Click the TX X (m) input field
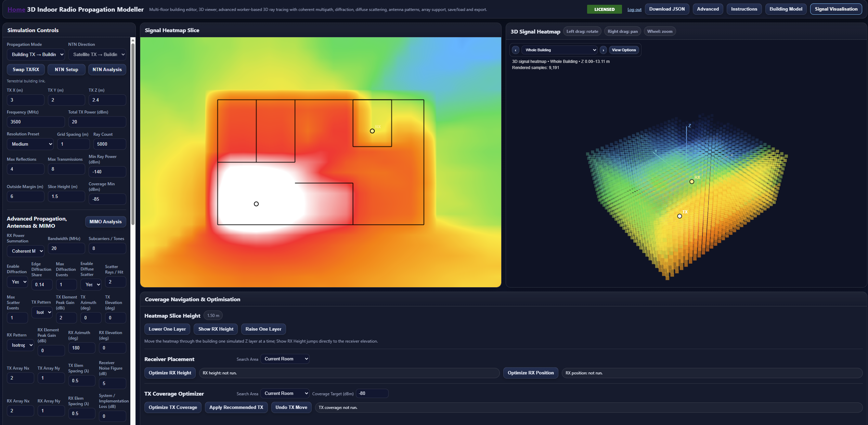Image resolution: width=868 pixels, height=425 pixels. pyautogui.click(x=25, y=100)
